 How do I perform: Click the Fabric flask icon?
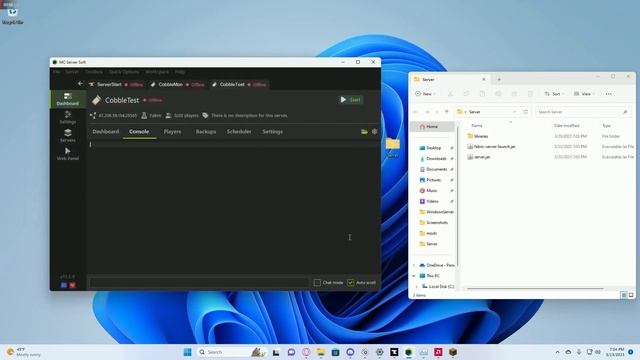(x=144, y=116)
